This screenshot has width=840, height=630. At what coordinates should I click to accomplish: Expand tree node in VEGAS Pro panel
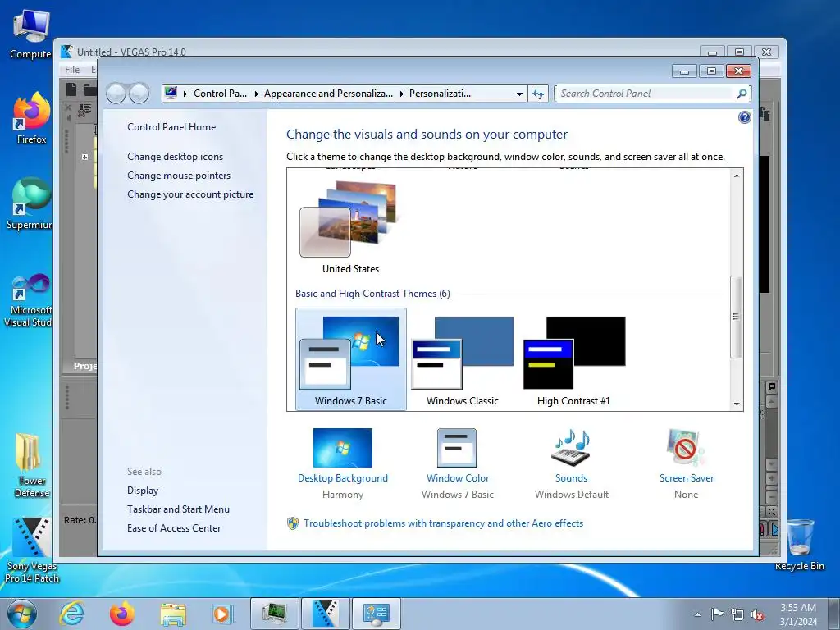click(84, 157)
